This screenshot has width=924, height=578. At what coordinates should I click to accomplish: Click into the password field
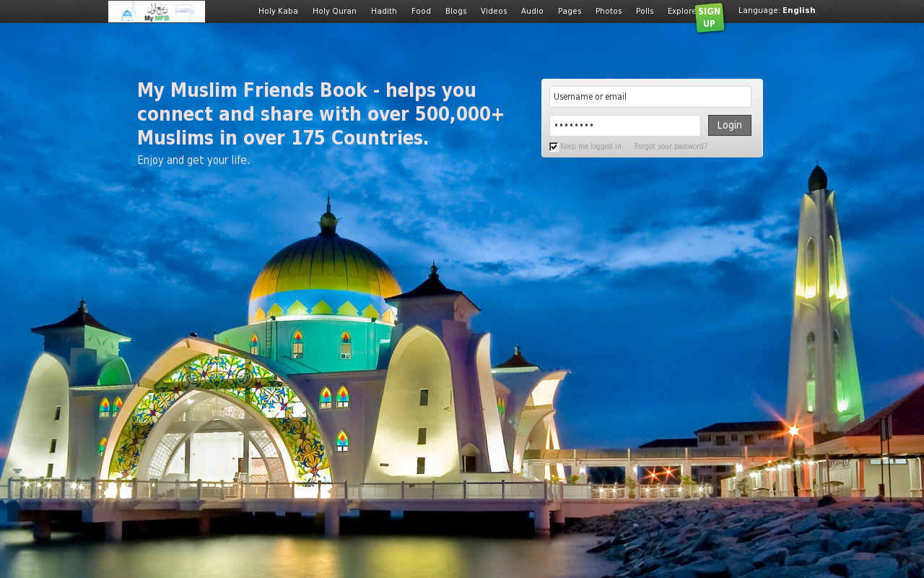(625, 126)
